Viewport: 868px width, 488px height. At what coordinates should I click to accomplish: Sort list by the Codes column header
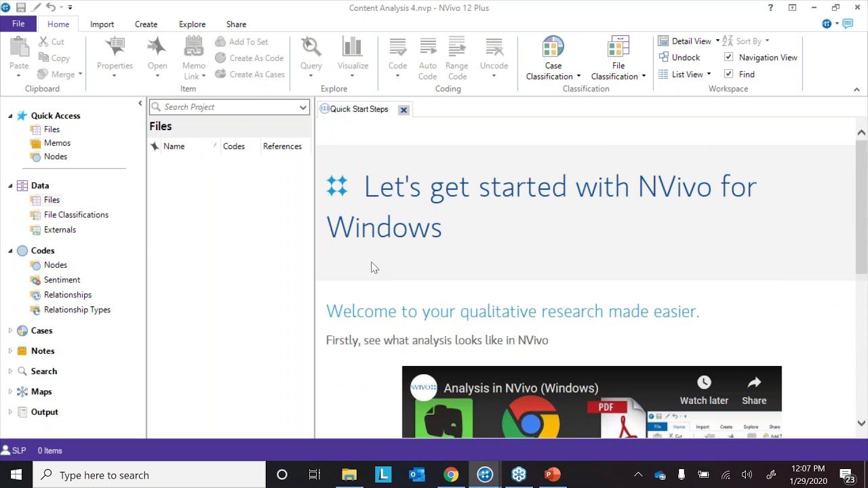234,146
